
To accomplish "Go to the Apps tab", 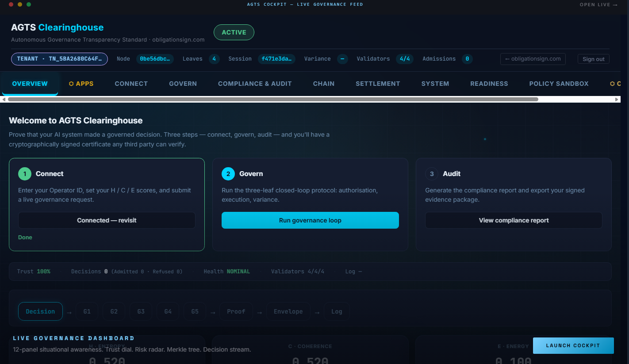I will click(81, 84).
